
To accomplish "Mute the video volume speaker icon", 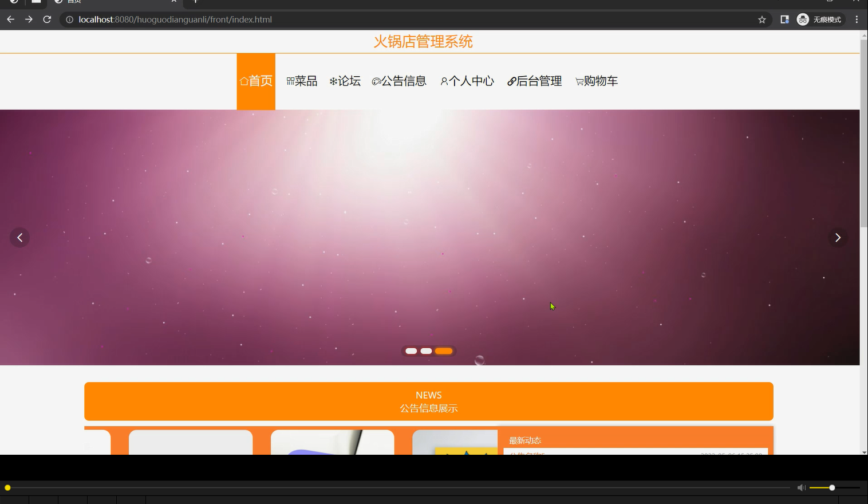I will (801, 487).
